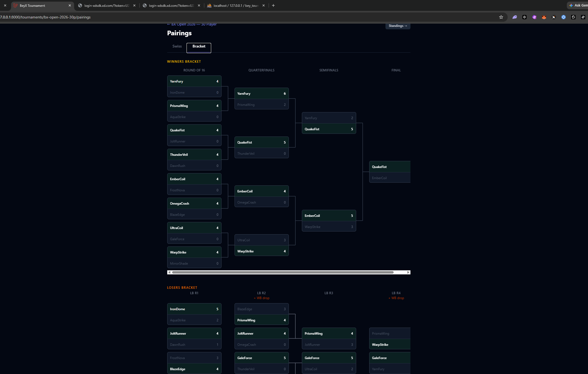Screen dimensions: 588x374
Task: Click WarpStrike in the Quarterfinals
Action: coord(261,251)
